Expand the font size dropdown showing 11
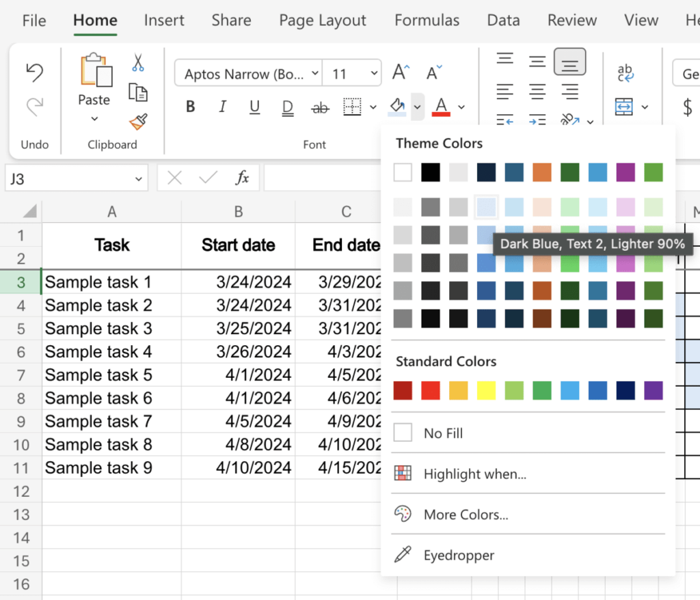The image size is (700, 600). pyautogui.click(x=374, y=73)
